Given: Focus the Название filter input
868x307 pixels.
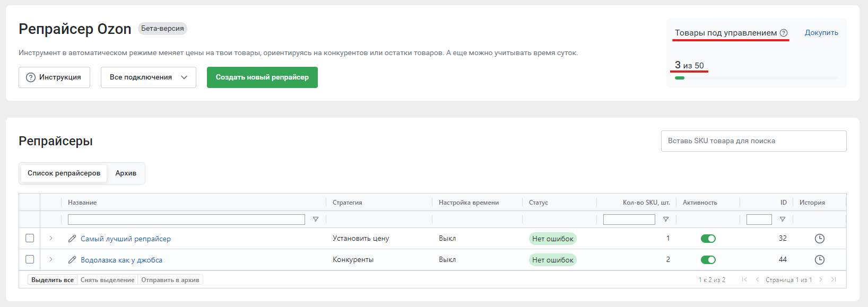Looking at the screenshot, I should point(186,220).
